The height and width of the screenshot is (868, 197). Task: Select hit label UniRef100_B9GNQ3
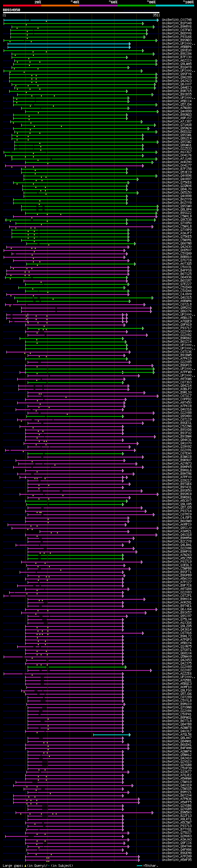click(x=177, y=115)
